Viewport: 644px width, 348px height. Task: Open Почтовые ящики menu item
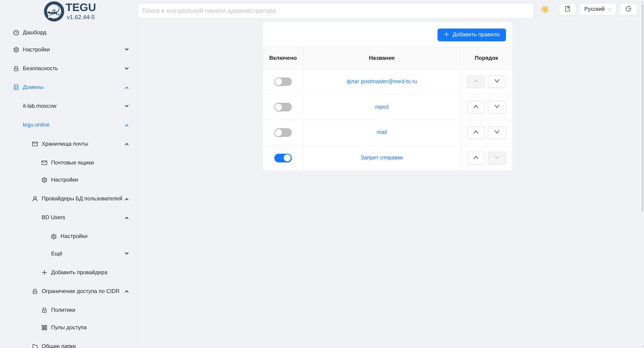[x=72, y=163]
